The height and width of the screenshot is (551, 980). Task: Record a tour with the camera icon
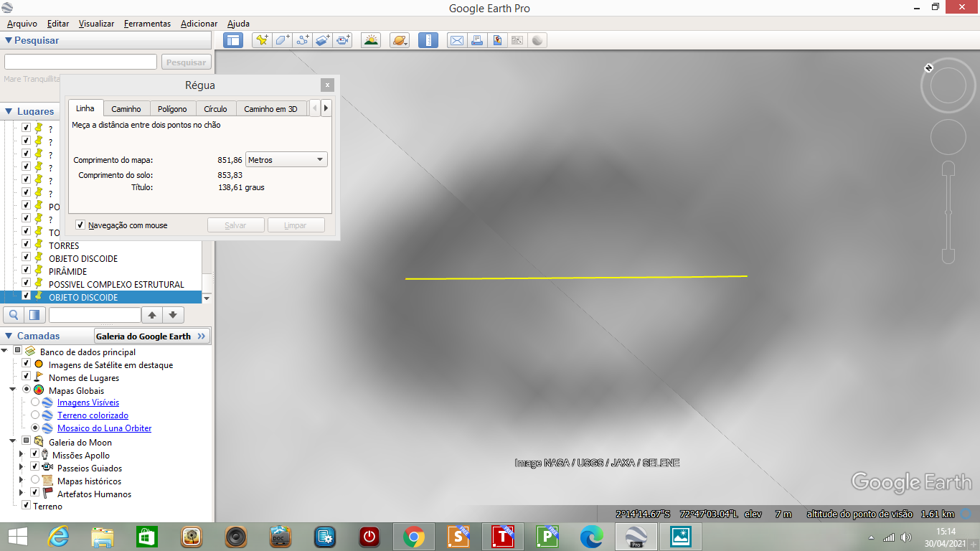[x=343, y=40]
